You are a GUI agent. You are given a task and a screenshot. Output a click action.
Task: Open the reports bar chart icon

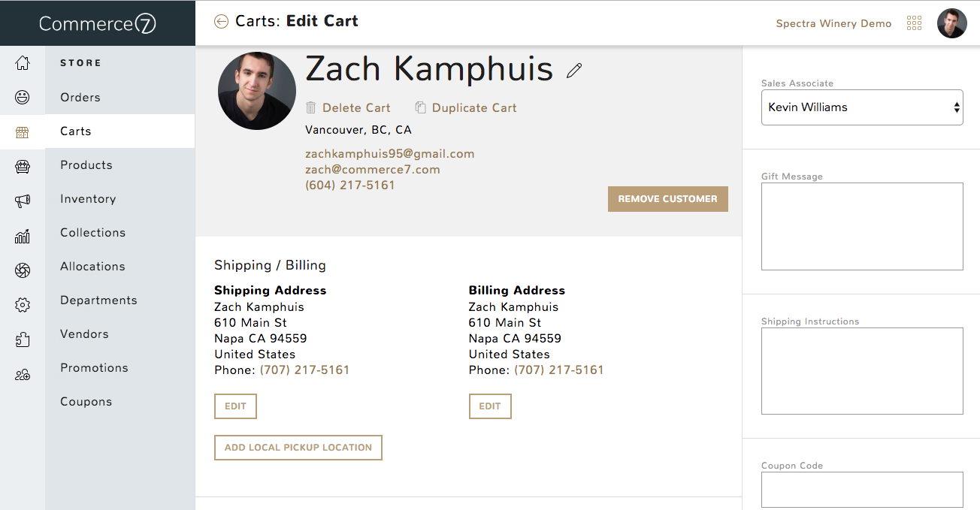tap(23, 237)
